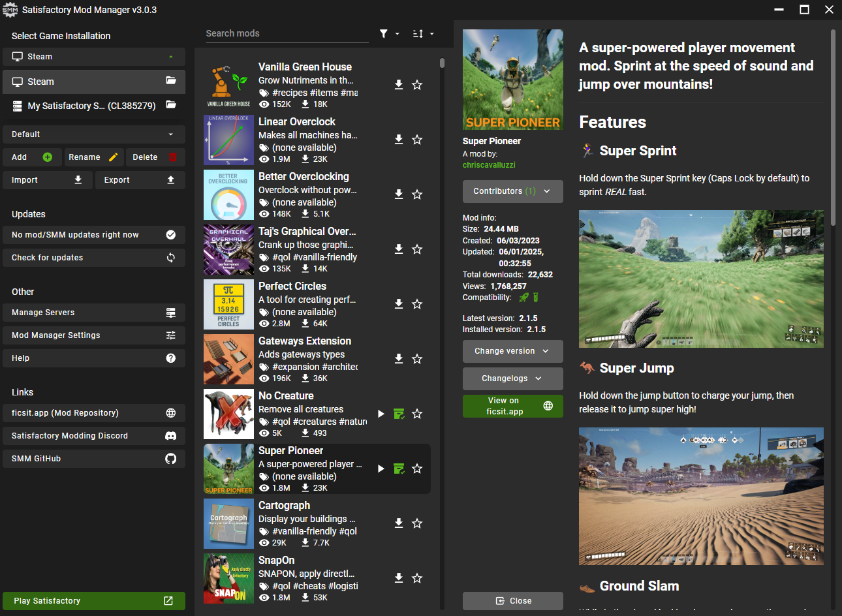The height and width of the screenshot is (616, 842).
Task: Download the Gateways Extension mod
Action: [399, 359]
